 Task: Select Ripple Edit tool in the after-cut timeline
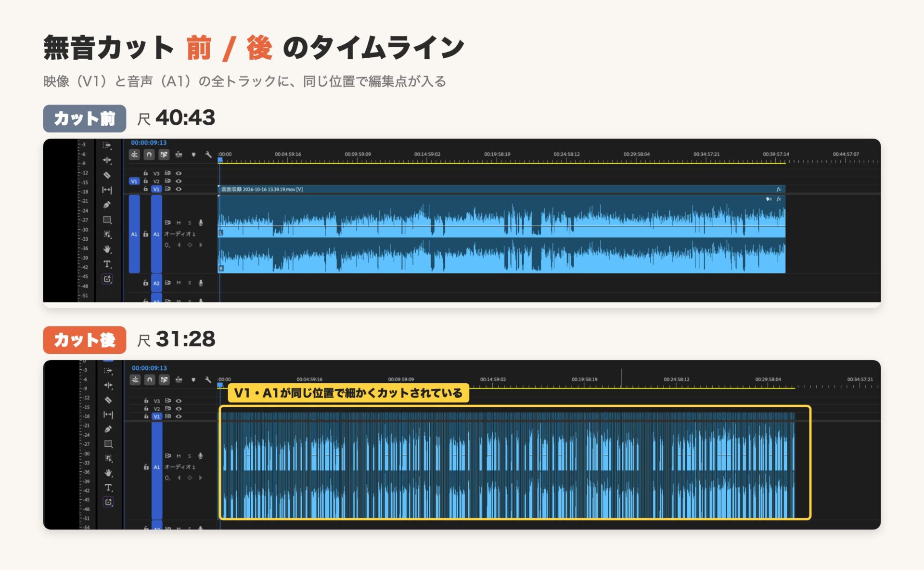108,385
